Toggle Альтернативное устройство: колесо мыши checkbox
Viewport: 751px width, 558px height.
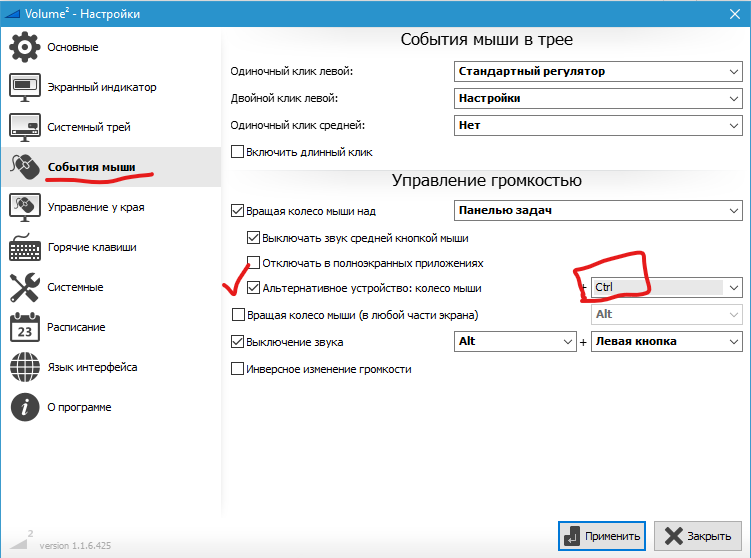253,287
